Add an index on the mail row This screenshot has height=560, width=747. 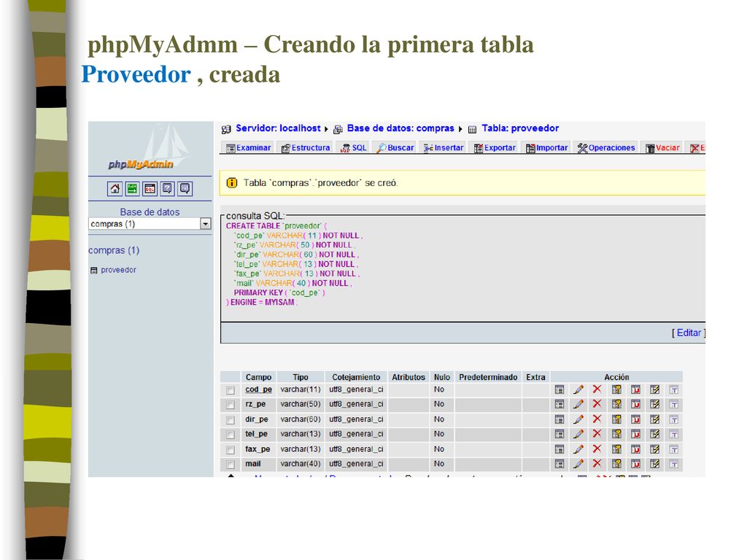(x=654, y=464)
